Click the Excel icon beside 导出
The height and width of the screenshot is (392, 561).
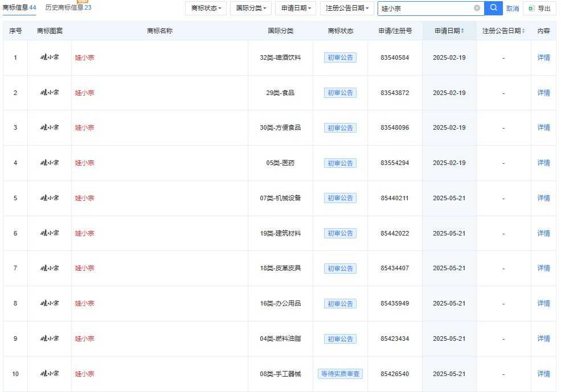coord(531,8)
